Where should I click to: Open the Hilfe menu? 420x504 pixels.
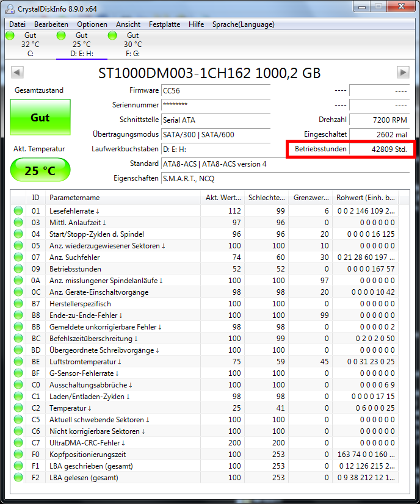point(196,24)
